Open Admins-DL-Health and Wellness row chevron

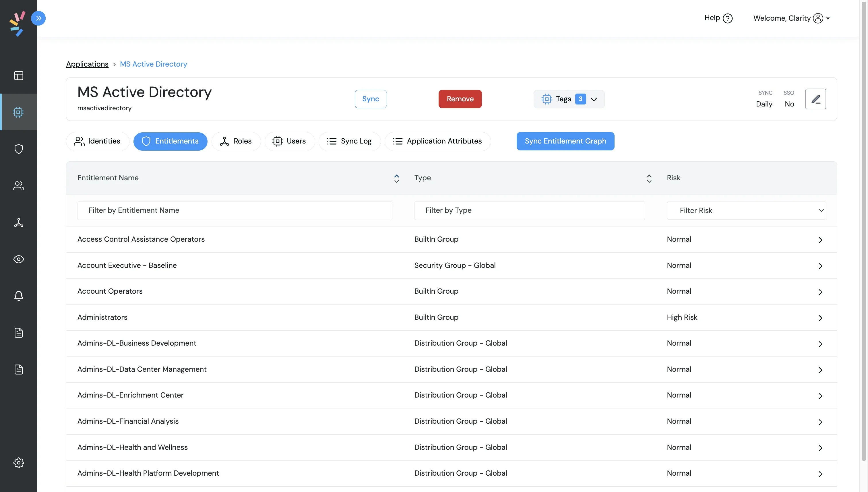(x=820, y=448)
